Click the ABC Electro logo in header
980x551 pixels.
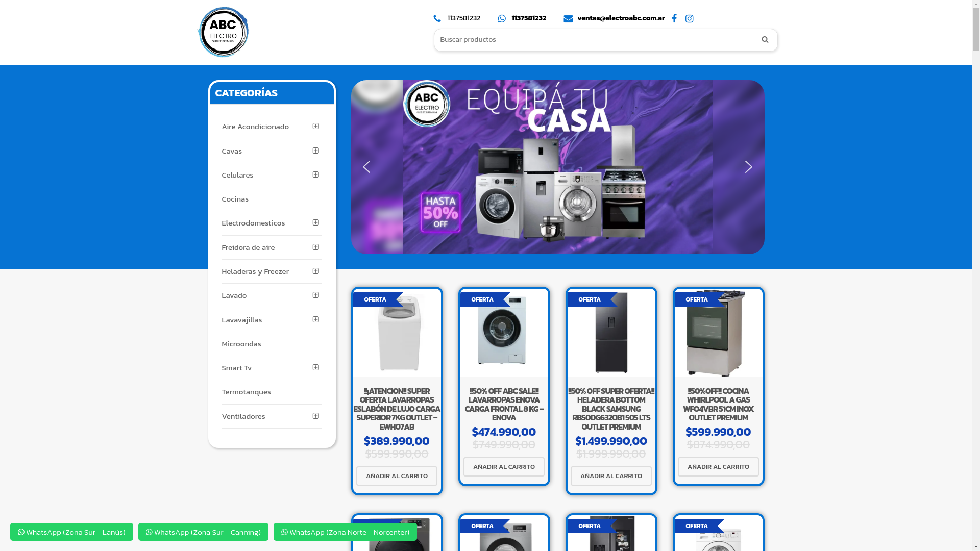click(x=223, y=32)
